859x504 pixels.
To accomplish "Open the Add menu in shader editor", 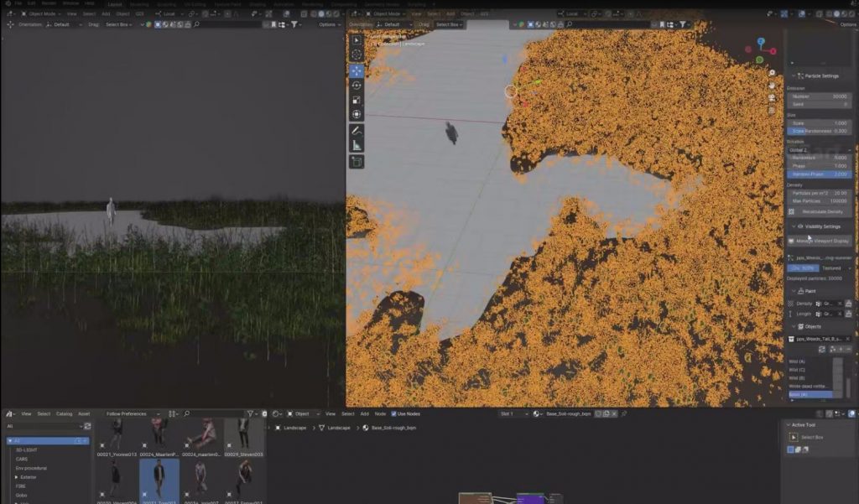I will [x=364, y=414].
